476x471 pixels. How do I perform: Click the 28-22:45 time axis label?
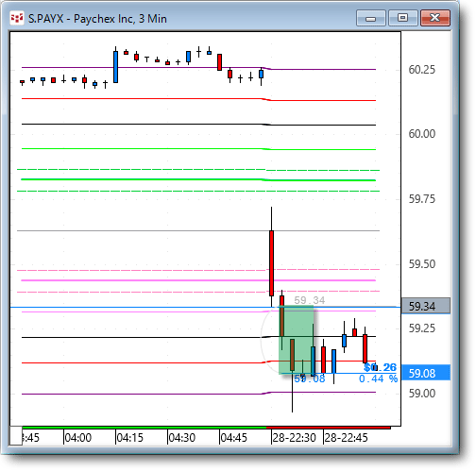(346, 438)
